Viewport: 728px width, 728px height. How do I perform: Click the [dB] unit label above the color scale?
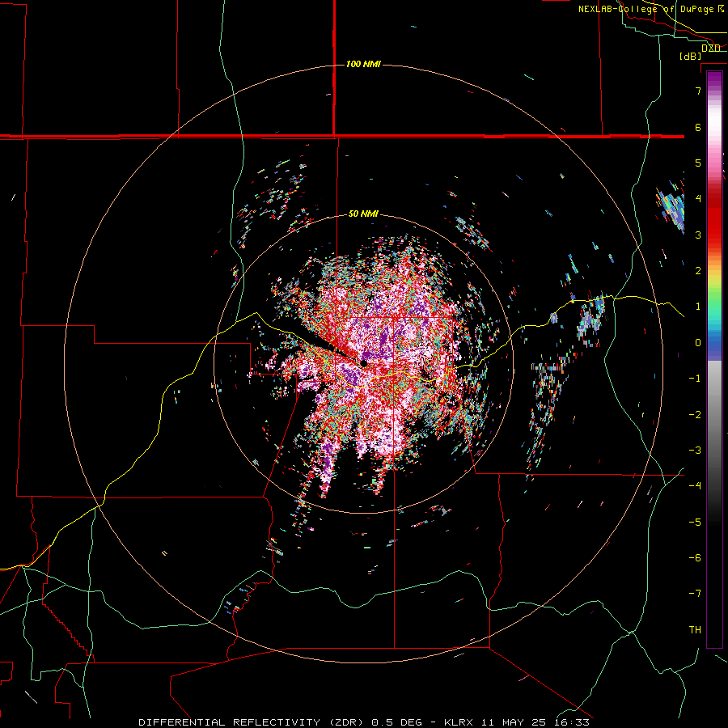pos(691,56)
